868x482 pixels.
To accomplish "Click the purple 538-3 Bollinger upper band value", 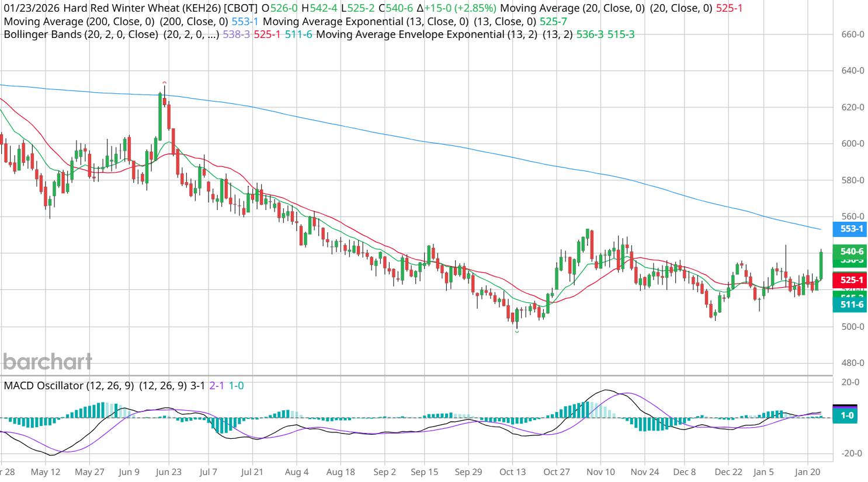I will [x=236, y=34].
